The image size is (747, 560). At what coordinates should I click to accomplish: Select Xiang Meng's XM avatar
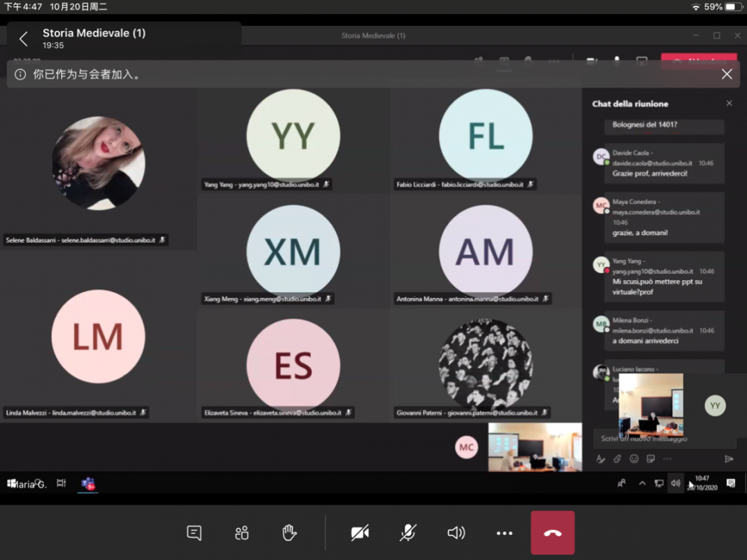pos(293,252)
